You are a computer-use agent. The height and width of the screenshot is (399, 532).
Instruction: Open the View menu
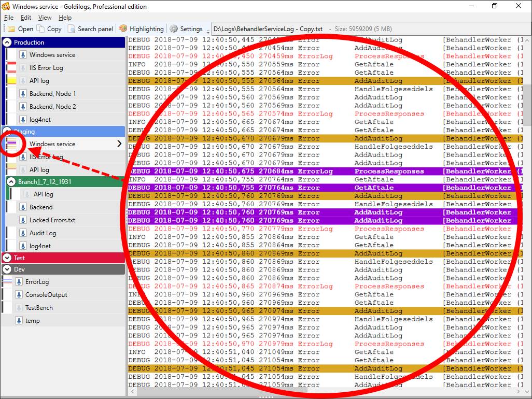point(45,17)
